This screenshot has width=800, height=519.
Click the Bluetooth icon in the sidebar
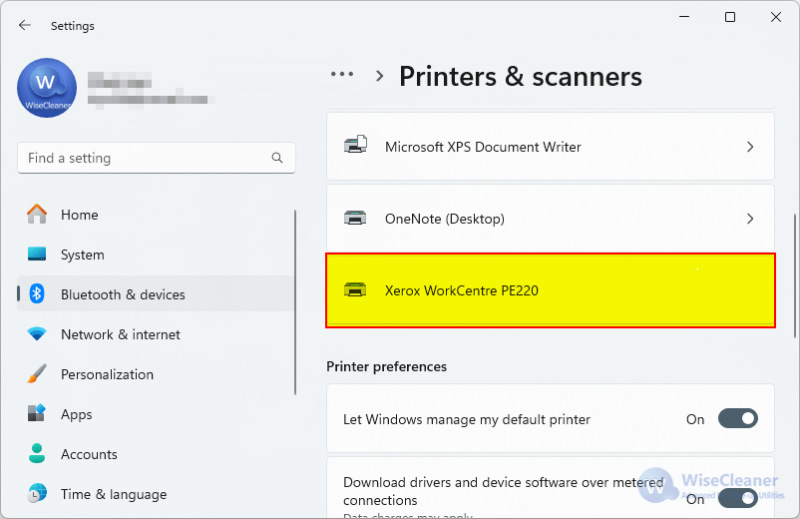pos(37,294)
